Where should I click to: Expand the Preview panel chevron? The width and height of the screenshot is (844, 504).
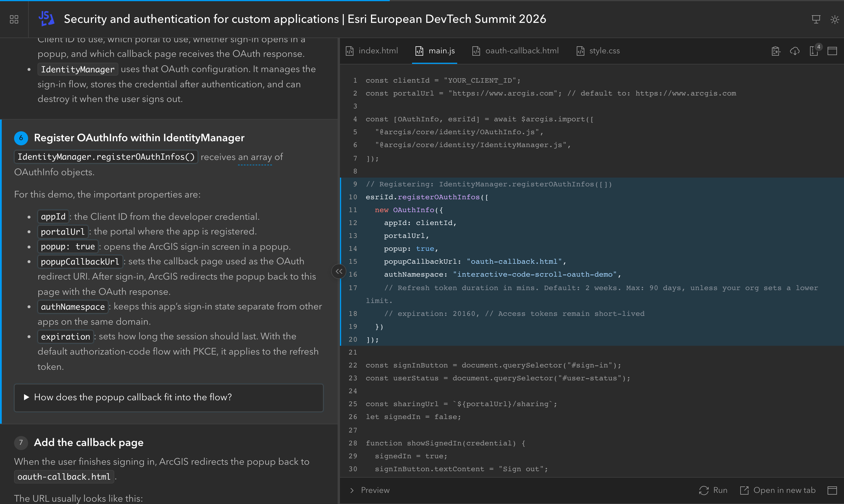pos(352,490)
